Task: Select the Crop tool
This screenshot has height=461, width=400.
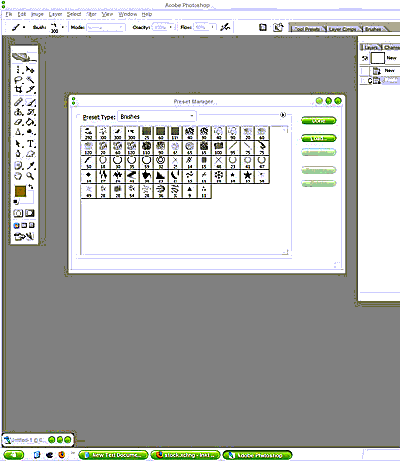Action: 18,89
